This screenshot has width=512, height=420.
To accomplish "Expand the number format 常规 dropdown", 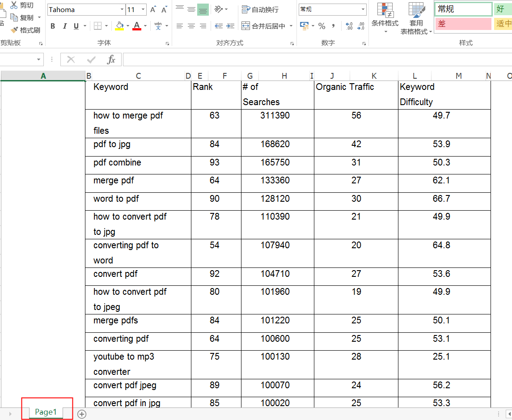I will coord(363,9).
